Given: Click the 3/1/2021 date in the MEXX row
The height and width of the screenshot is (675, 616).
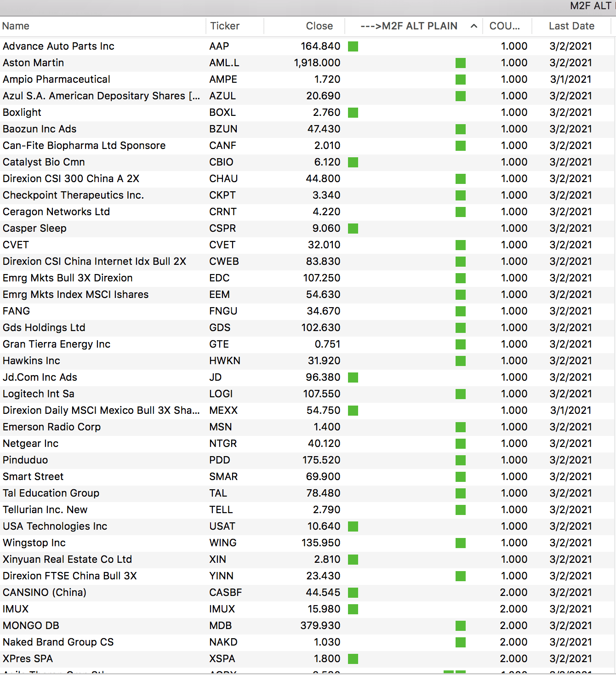Looking at the screenshot, I should (571, 411).
